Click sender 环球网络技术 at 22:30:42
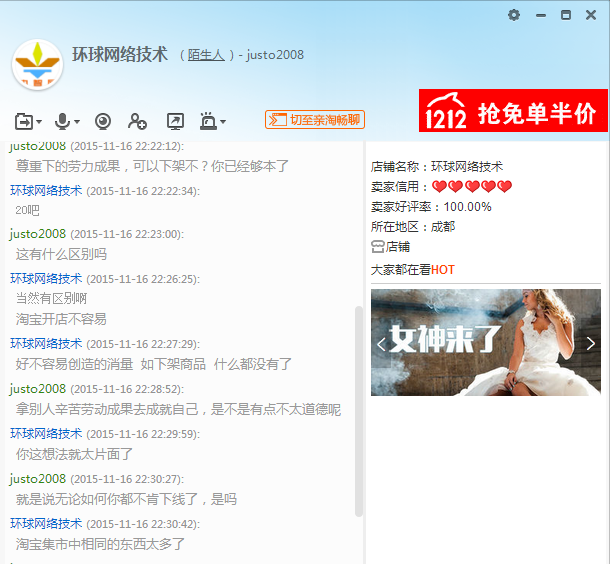 [x=46, y=524]
